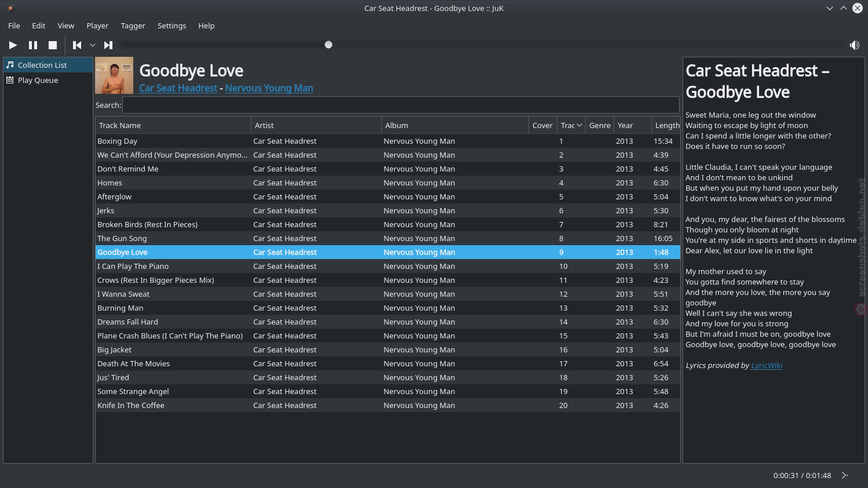Viewport: 868px width, 488px height.
Task: Select the track Plane Crash Blues (I Can't Play The Piano)
Action: 388,336
